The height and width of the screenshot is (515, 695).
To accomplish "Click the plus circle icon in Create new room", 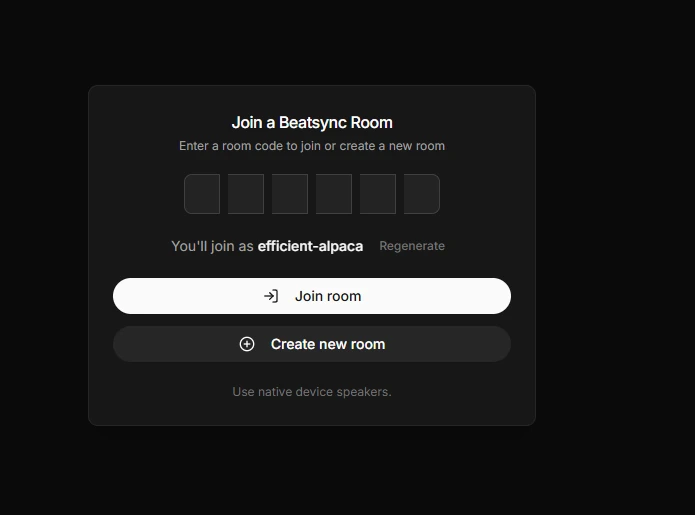I will 247,344.
